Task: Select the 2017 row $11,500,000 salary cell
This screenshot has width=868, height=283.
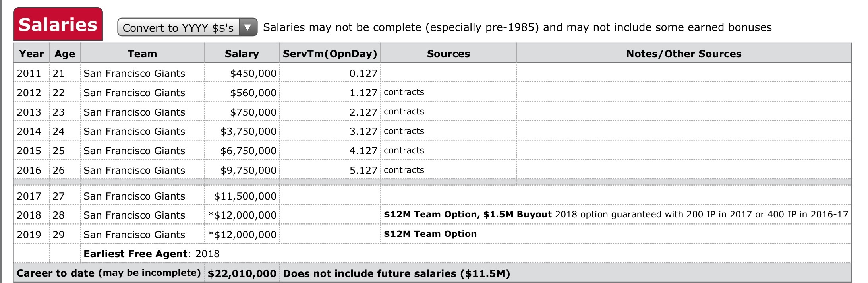Action: [242, 196]
